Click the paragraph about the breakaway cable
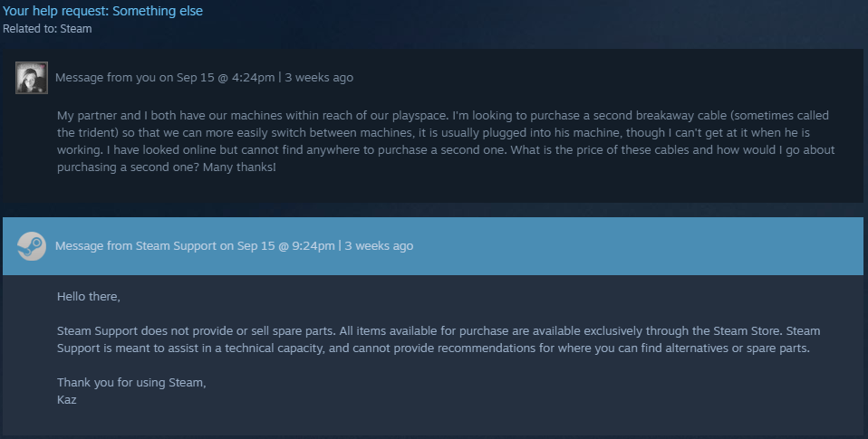The width and height of the screenshot is (868, 439). (x=446, y=141)
